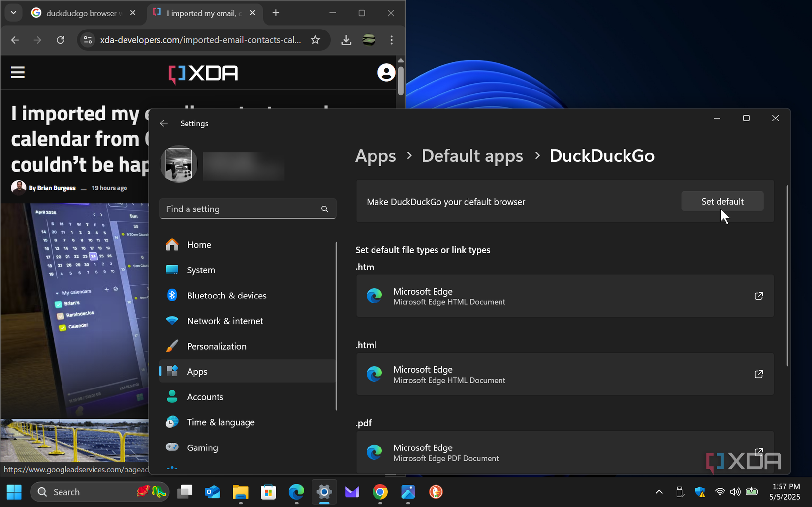Open Photos app from taskbar
The image size is (812, 507).
point(408,492)
